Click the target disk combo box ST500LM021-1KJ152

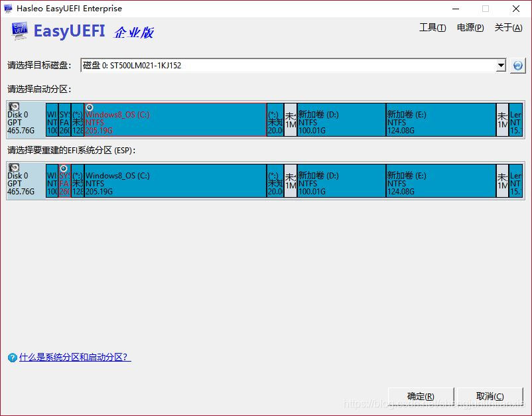[x=293, y=66]
